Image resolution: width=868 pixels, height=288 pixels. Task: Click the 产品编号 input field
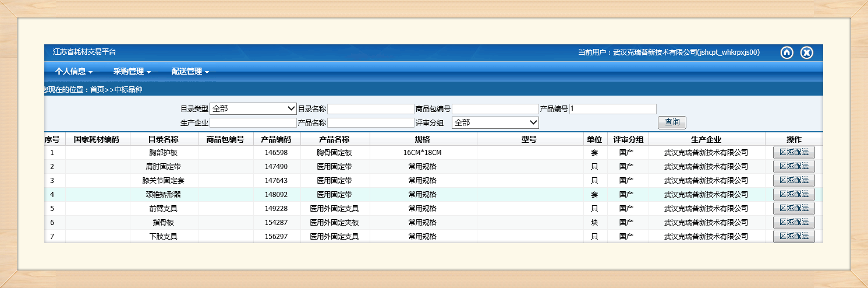pyautogui.click(x=612, y=109)
